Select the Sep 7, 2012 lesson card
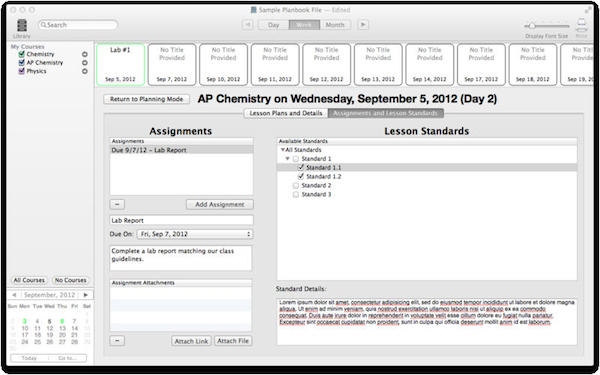This screenshot has width=600, height=375. pyautogui.click(x=172, y=64)
